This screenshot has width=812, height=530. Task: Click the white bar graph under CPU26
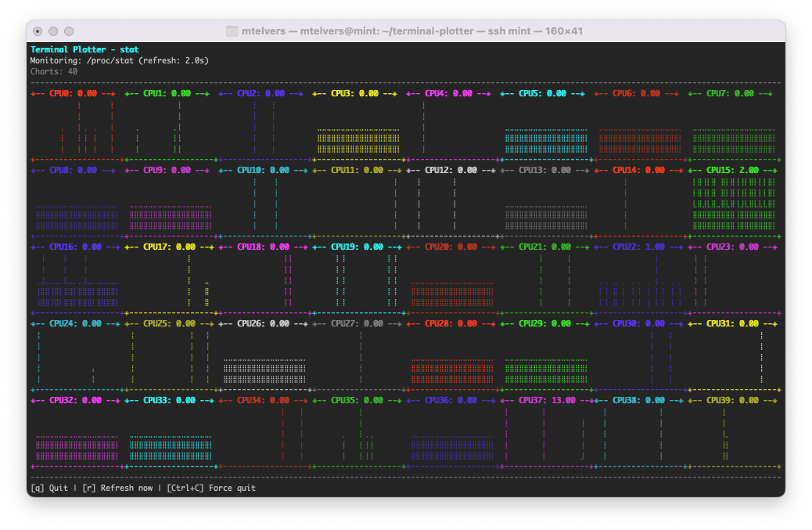tap(264, 371)
